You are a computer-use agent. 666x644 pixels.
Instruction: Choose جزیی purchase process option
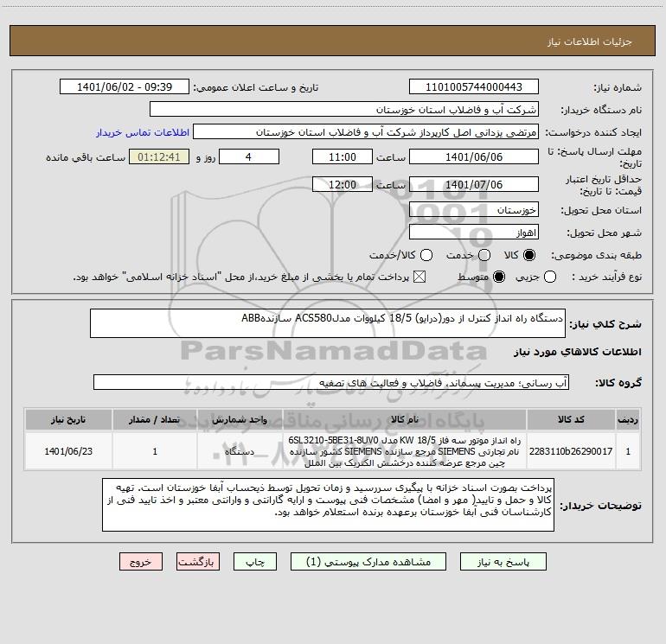550,277
